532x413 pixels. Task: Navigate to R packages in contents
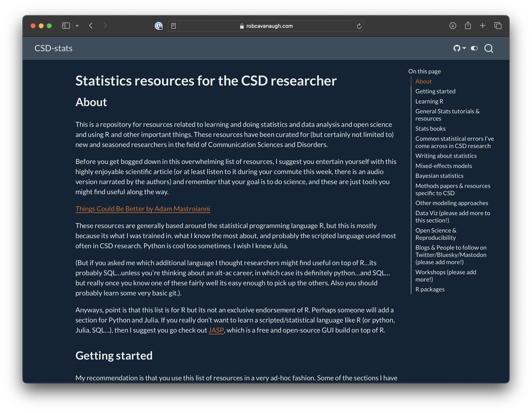tap(430, 289)
